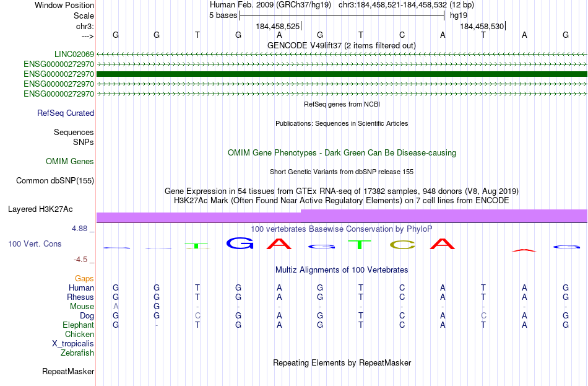
Task: Click the 5 bases scale label
Action: (x=223, y=15)
